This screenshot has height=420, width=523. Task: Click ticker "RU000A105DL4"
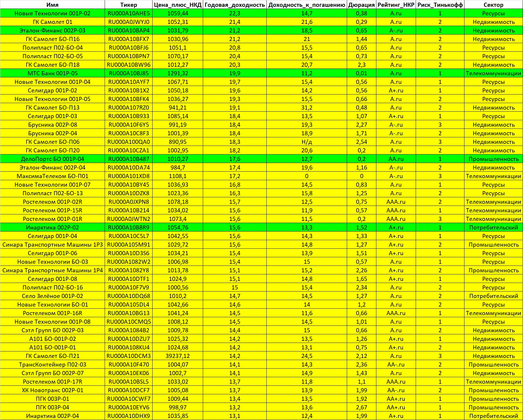(129, 305)
